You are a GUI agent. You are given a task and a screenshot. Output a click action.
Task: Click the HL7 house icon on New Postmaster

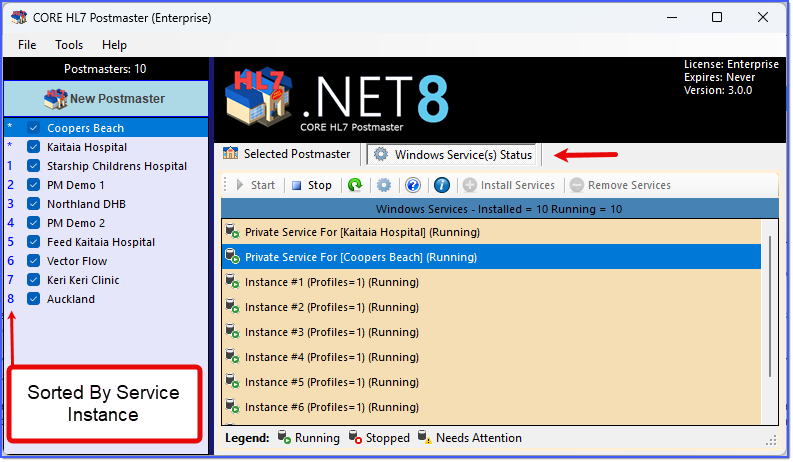click(x=55, y=99)
